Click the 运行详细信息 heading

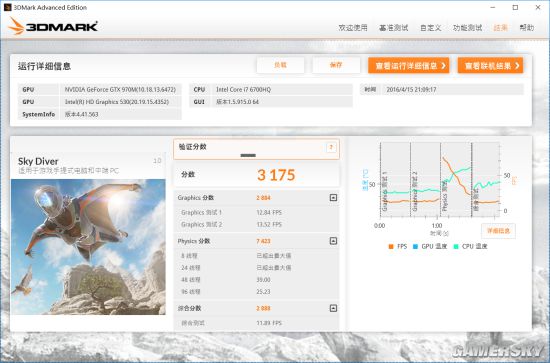point(44,66)
